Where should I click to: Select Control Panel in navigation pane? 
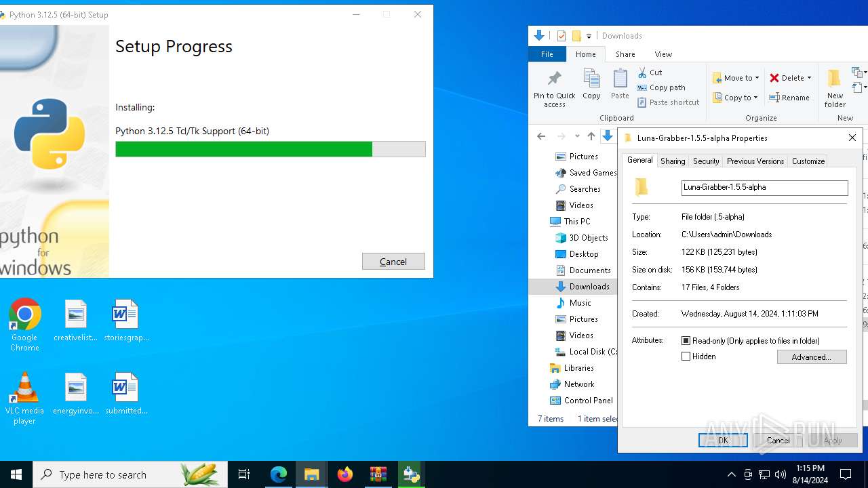pos(581,401)
